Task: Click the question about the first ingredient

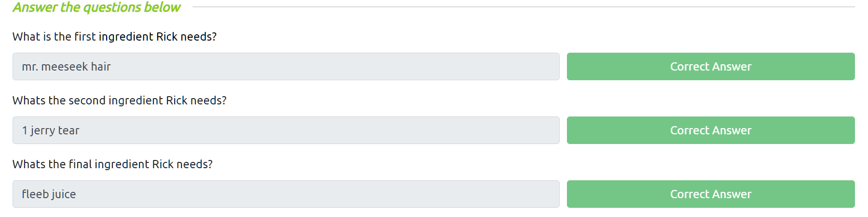Action: tap(114, 37)
